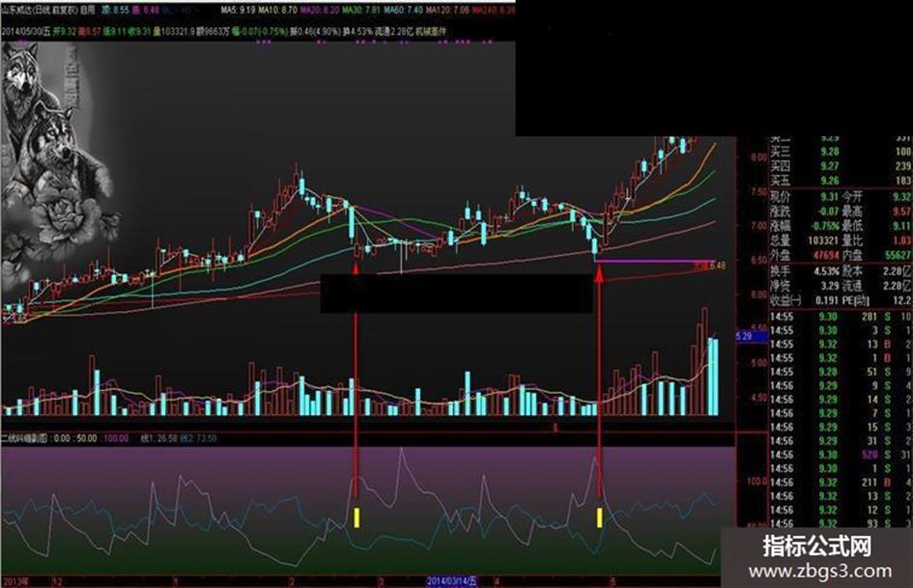Click the 总量 total volume value 103321
The width and height of the screenshot is (913, 588).
[823, 240]
